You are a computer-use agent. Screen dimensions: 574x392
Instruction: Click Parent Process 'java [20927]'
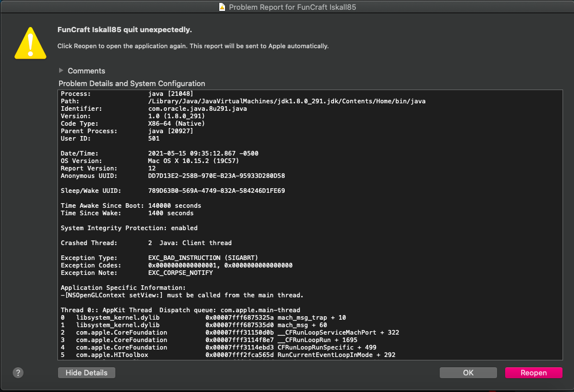[x=170, y=131]
